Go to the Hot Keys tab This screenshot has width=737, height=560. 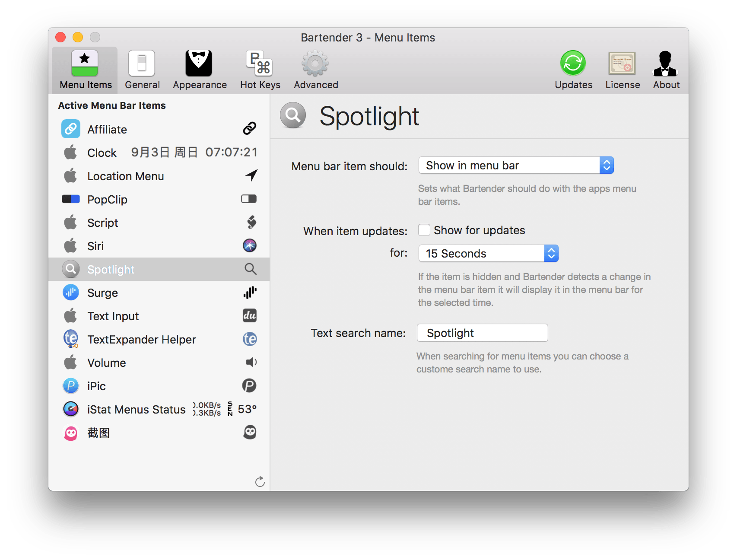(x=260, y=70)
